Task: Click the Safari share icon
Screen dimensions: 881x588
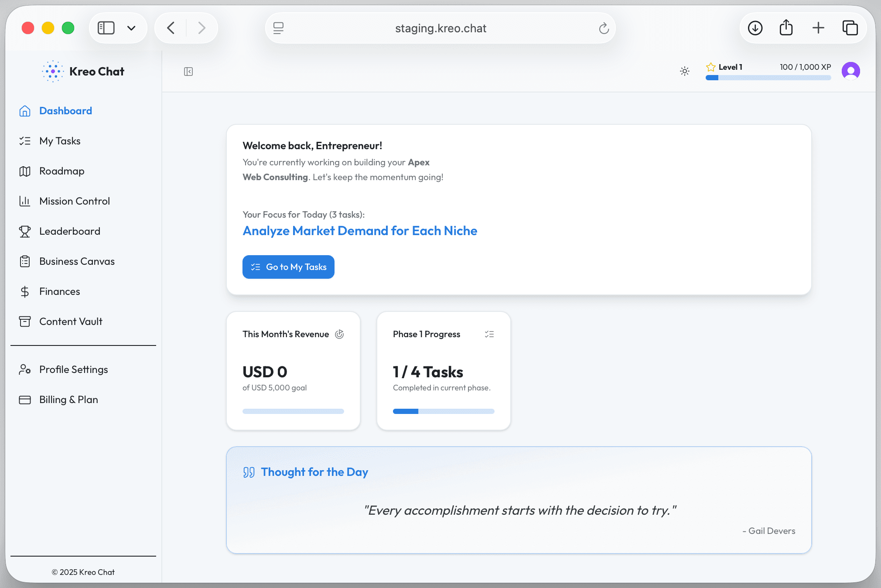Action: click(x=786, y=28)
